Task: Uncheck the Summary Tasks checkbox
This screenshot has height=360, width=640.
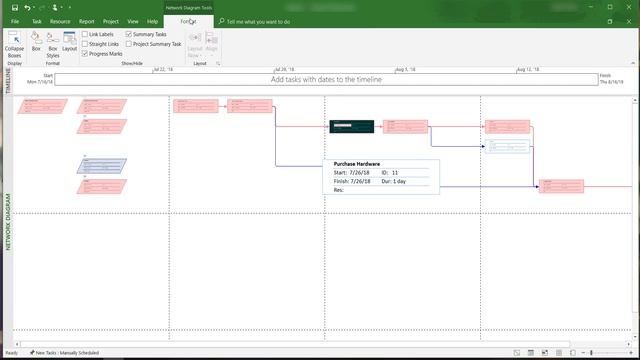Action: [129, 34]
